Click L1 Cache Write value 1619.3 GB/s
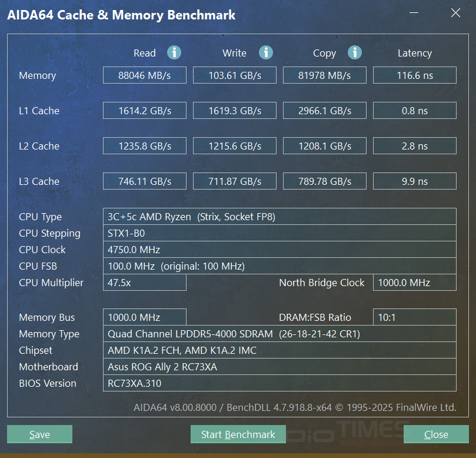The image size is (476, 458). point(235,111)
